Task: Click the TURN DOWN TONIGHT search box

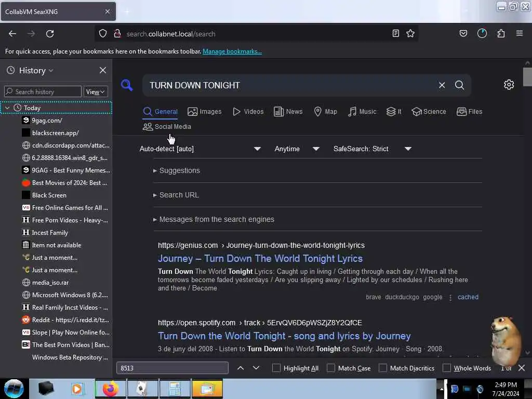Action: pyautogui.click(x=292, y=85)
